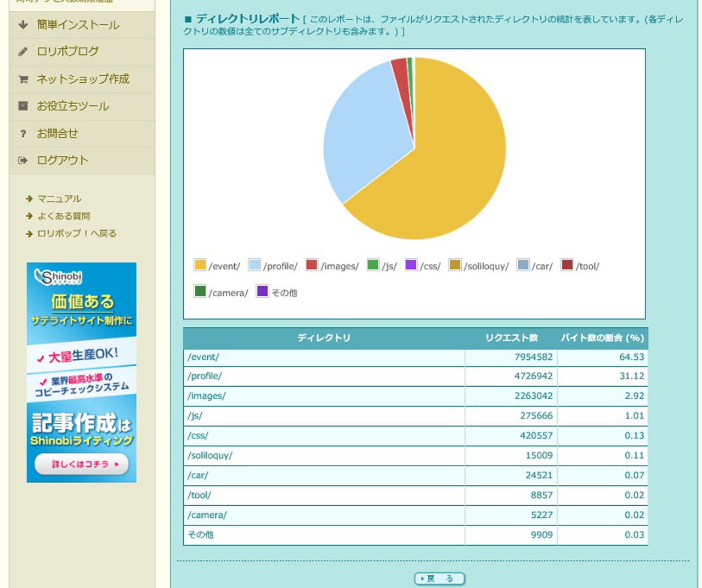
Task: Click the 詳しくはコチラ button in the ad
Action: [x=82, y=464]
